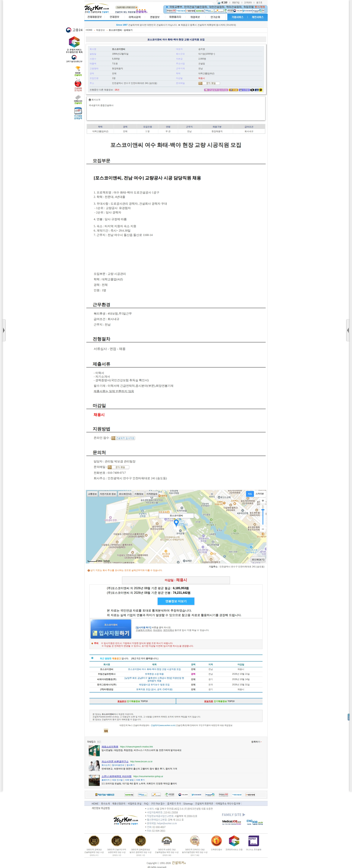This screenshot has height=868, width=352.
Task: Toggle 지형정보 overlay on the map
Action: [139, 494]
